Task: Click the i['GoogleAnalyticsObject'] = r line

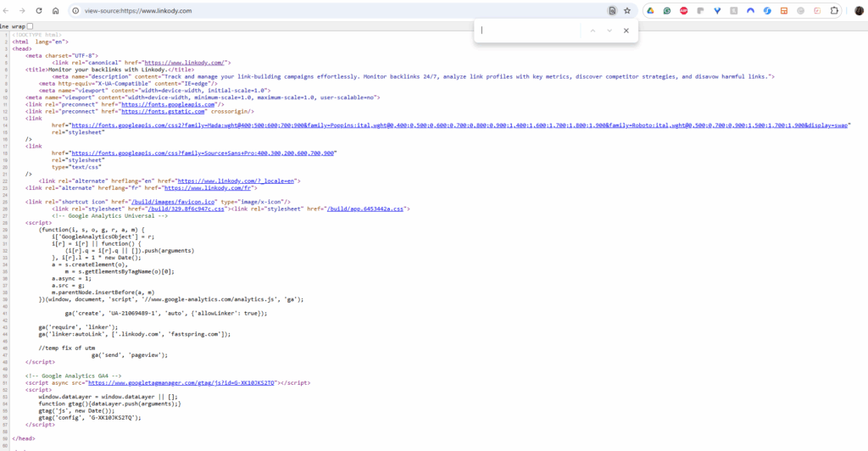Action: pyautogui.click(x=103, y=237)
